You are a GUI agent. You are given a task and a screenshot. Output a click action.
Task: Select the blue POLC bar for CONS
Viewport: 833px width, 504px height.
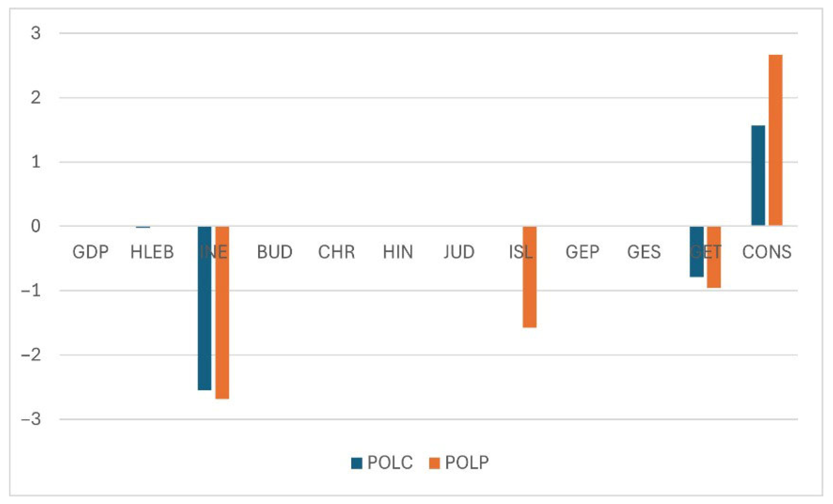758,176
